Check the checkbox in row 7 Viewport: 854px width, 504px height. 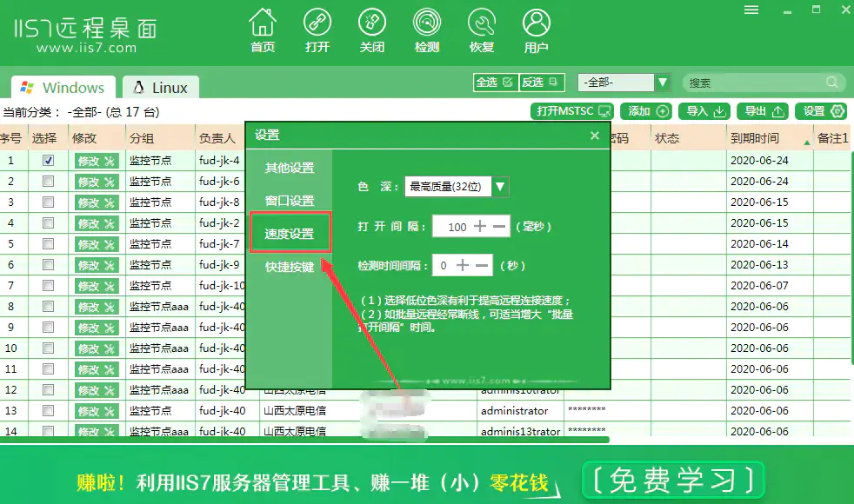49,285
